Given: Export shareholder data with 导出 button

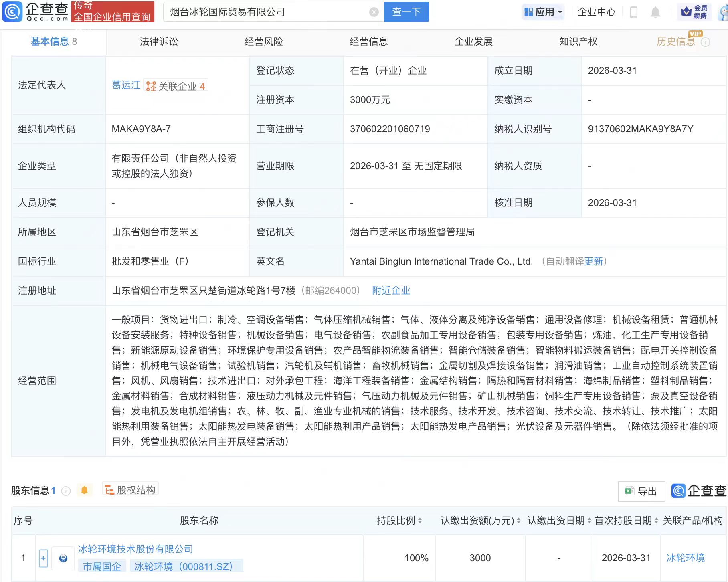Looking at the screenshot, I should point(641,491).
